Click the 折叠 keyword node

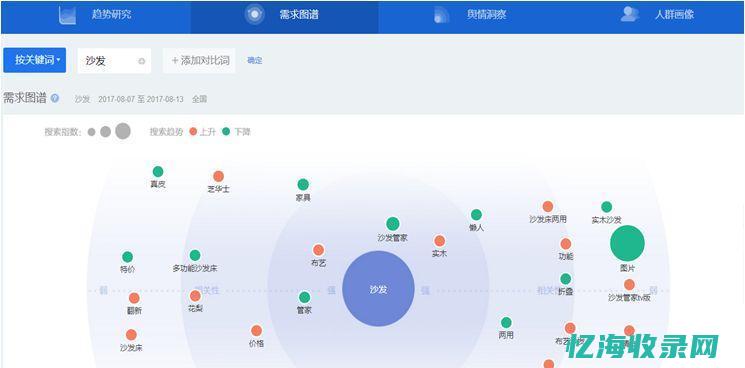(x=565, y=279)
